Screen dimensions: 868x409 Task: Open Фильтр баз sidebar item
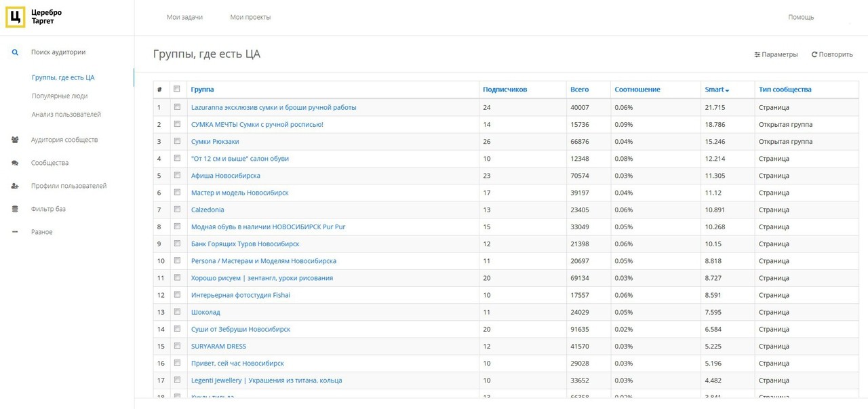48,209
